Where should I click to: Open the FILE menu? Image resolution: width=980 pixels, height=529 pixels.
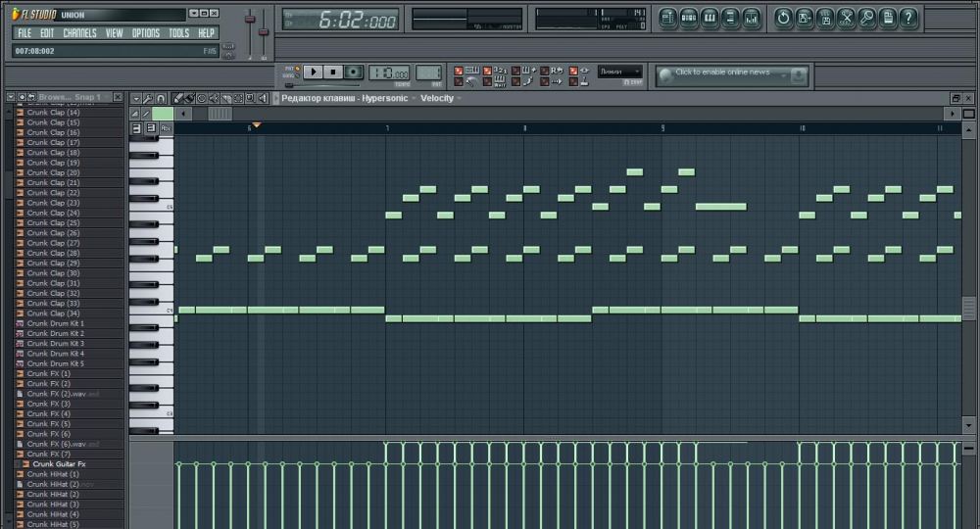point(24,33)
